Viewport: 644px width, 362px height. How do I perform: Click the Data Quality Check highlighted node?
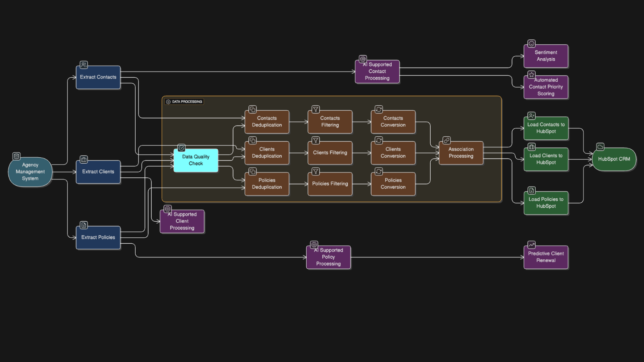[196, 160]
